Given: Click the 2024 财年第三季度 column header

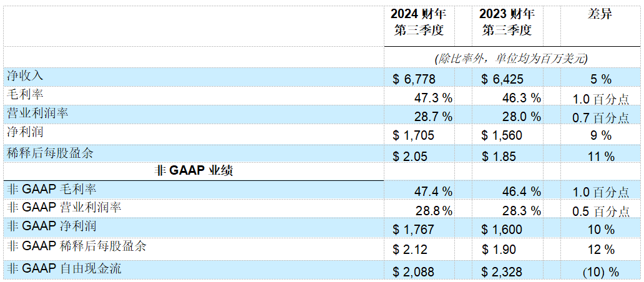Looking at the screenshot, I should pos(419,22).
